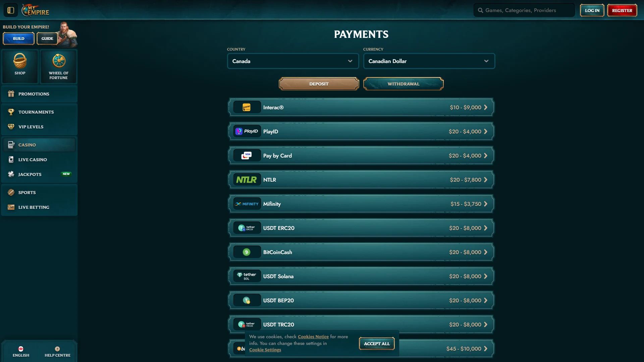
Task: Switch to the Withdrawal tab
Action: [x=403, y=84]
